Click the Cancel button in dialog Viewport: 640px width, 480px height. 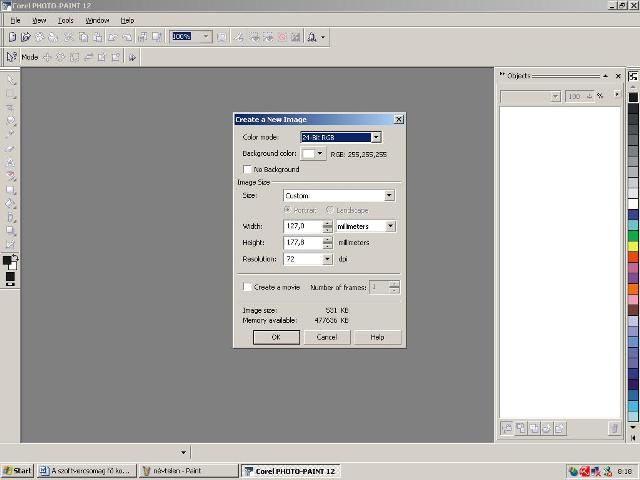point(326,337)
